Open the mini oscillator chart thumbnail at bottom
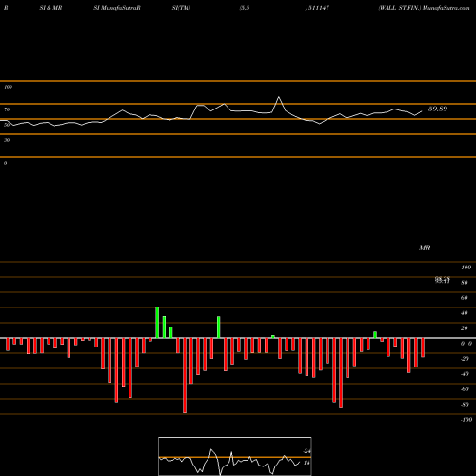Image resolution: width=476 pixels, height=476 pixels. [x=235, y=456]
